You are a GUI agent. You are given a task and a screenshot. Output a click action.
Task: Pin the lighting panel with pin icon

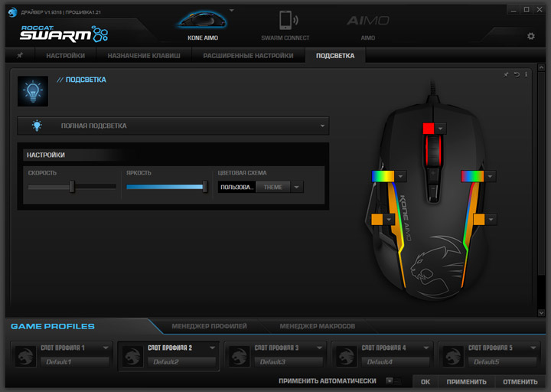(506, 74)
